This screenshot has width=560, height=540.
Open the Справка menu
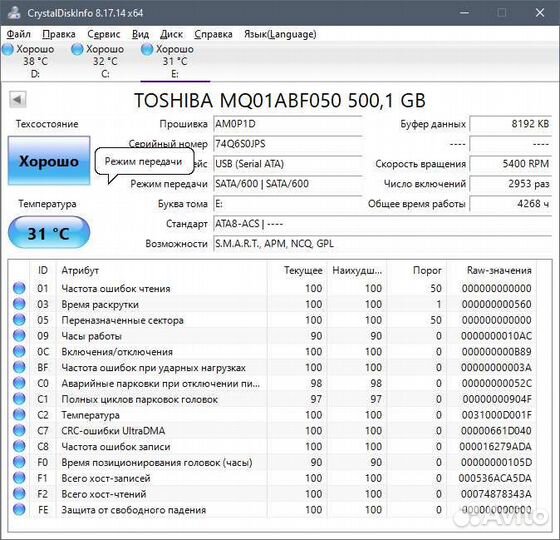(213, 34)
